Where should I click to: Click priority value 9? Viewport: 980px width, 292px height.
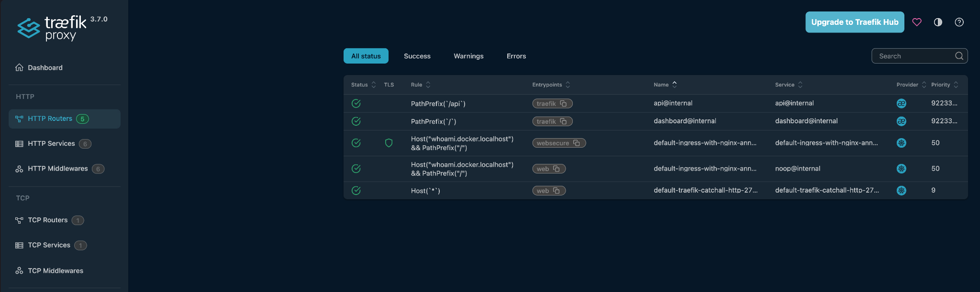(933, 190)
